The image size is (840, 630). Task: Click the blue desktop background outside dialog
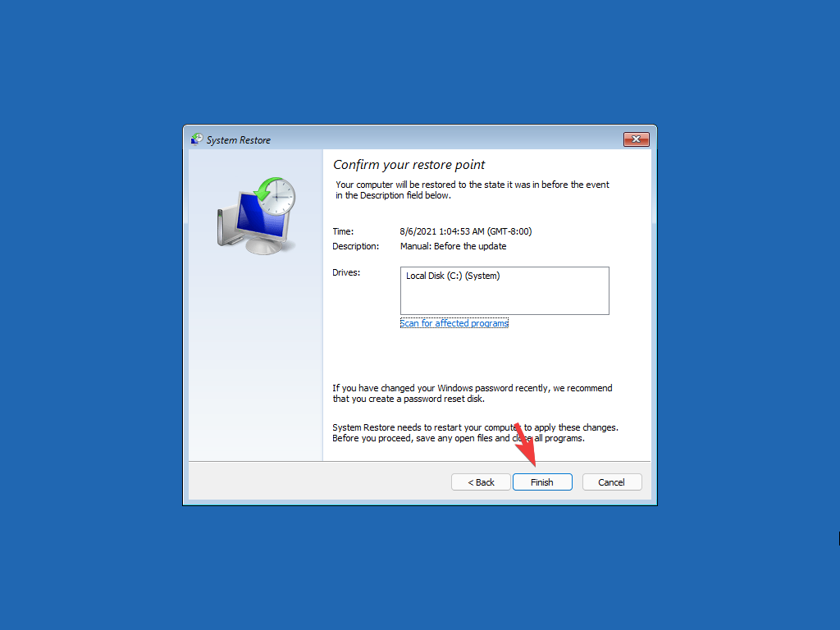click(91, 322)
